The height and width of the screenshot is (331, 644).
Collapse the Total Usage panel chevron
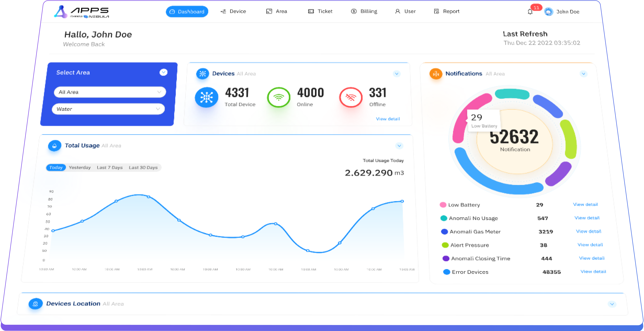click(399, 146)
